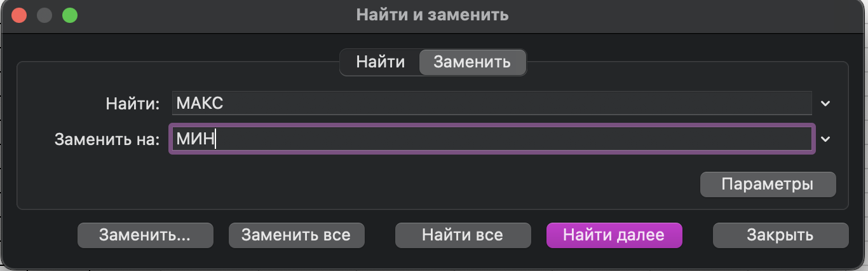
Task: Expand the Найти field history dropdown
Action: pyautogui.click(x=825, y=103)
